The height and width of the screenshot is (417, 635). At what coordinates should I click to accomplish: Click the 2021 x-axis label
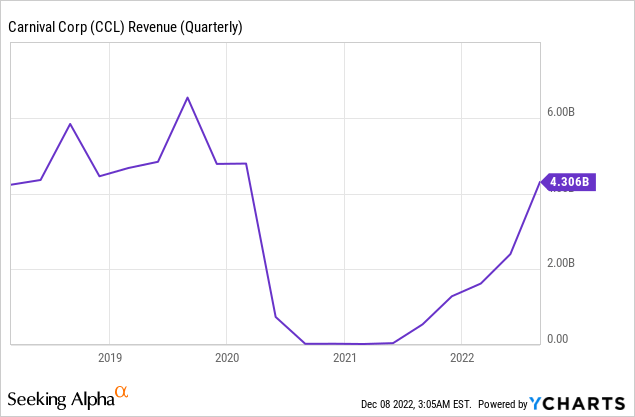coord(345,358)
